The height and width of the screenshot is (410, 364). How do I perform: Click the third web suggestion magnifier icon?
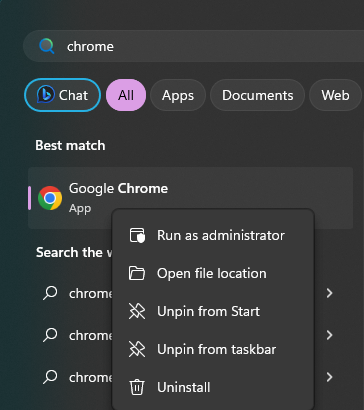[50, 377]
